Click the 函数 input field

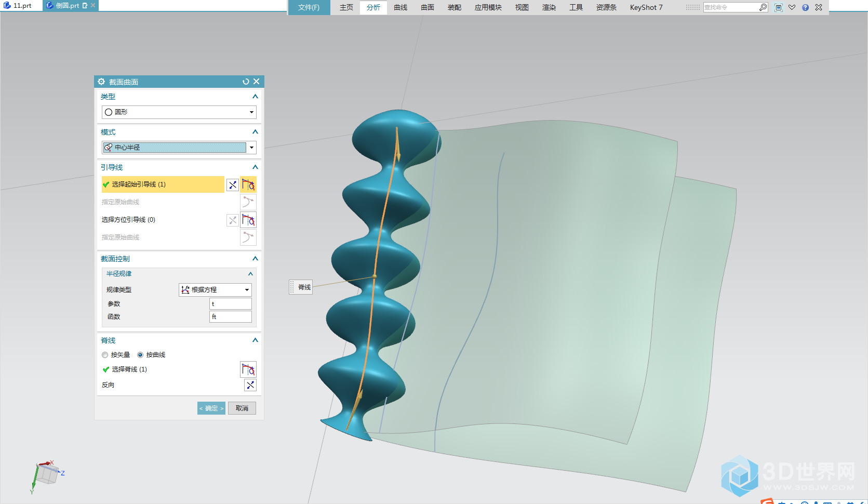[231, 317]
